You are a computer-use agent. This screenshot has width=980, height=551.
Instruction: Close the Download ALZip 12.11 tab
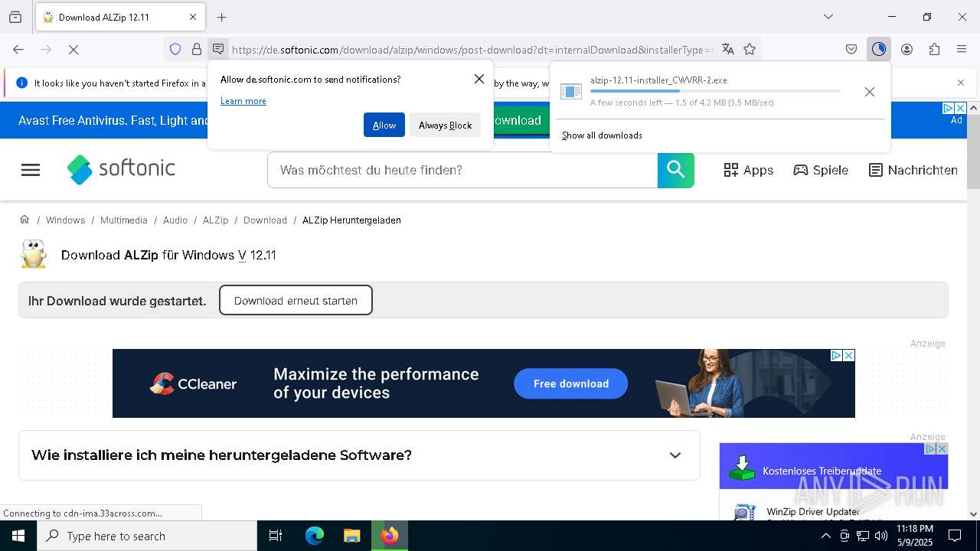193,17
